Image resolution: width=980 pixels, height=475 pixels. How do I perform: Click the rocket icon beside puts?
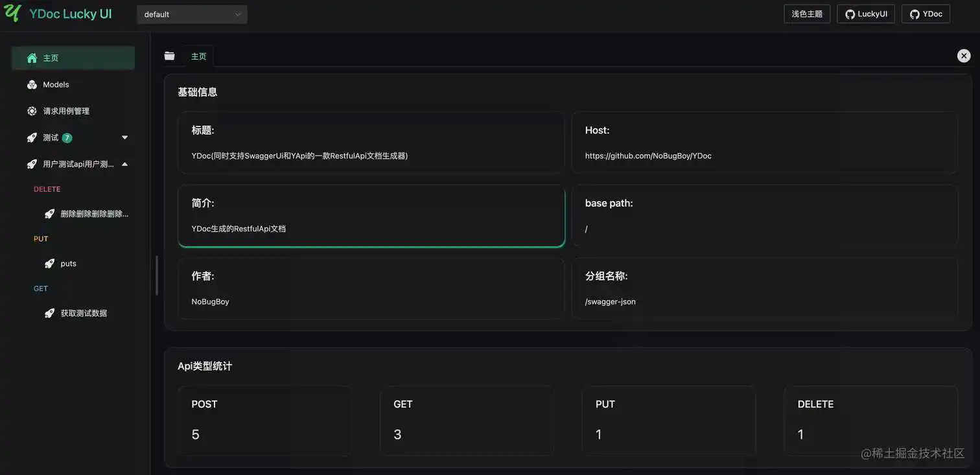(x=49, y=264)
